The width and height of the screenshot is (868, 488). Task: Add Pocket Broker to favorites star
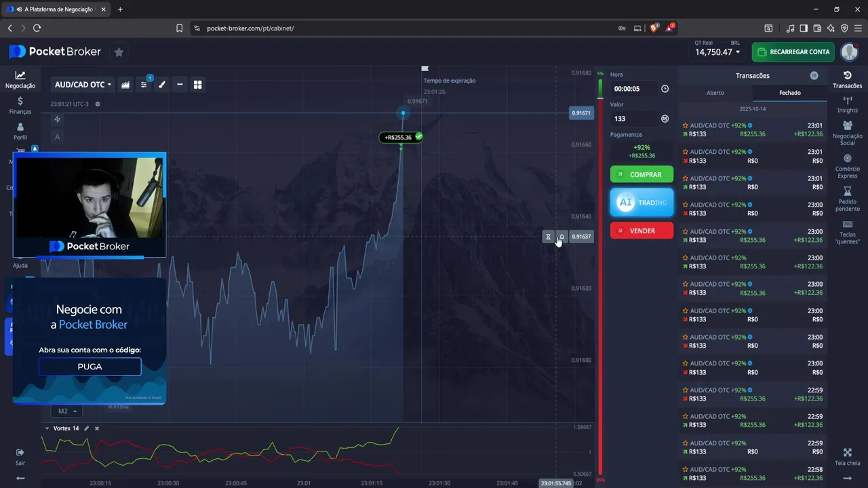[x=119, y=52]
